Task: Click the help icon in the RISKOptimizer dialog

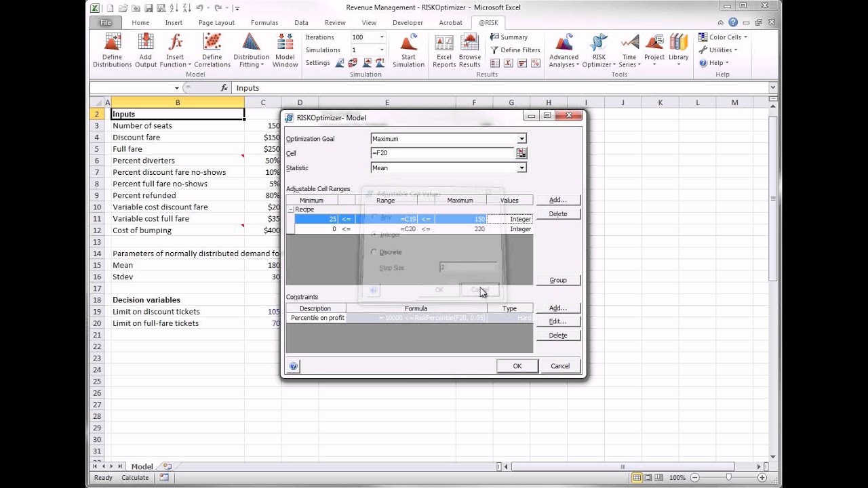Action: click(x=293, y=366)
